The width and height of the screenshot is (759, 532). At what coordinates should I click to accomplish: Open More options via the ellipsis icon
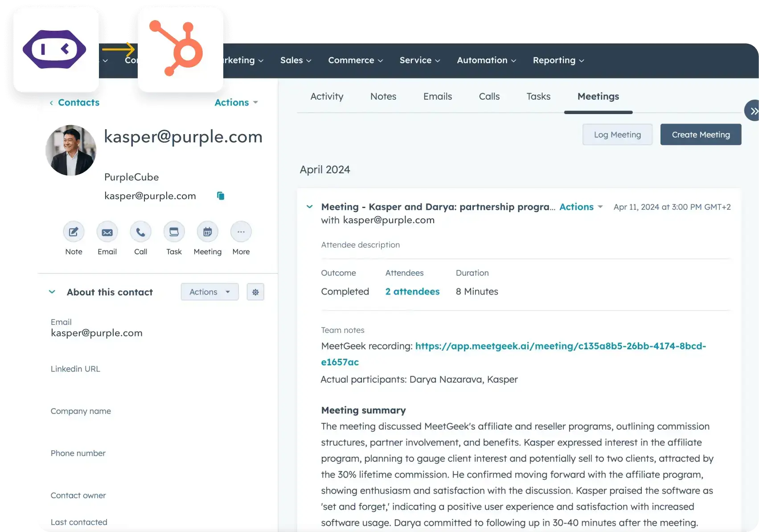click(241, 232)
